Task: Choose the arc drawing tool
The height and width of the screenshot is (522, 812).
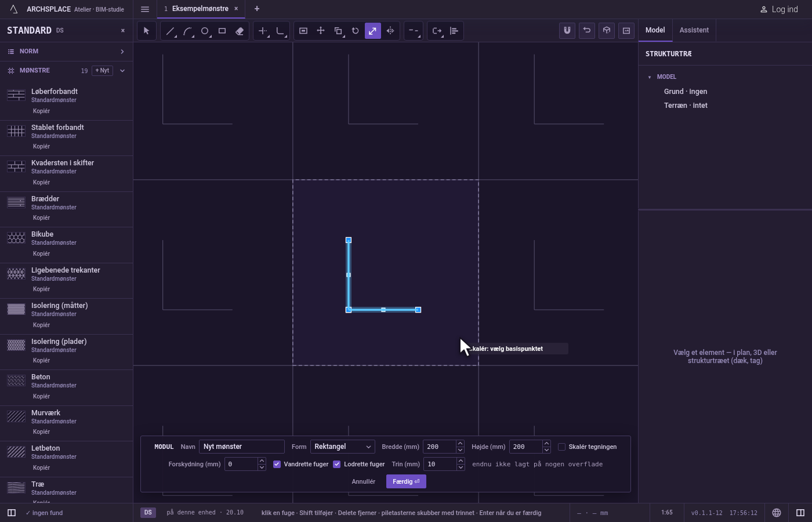Action: pyautogui.click(x=187, y=31)
